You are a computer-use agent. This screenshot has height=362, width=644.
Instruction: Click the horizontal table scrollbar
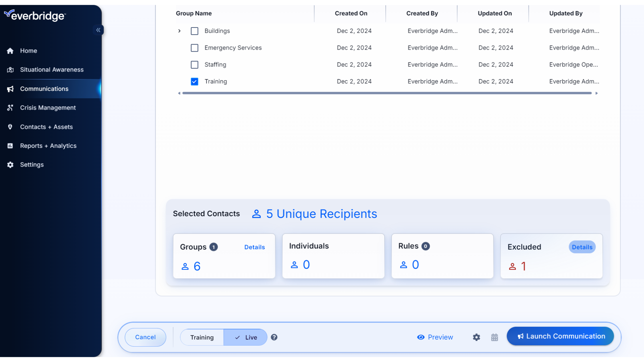[x=387, y=93]
